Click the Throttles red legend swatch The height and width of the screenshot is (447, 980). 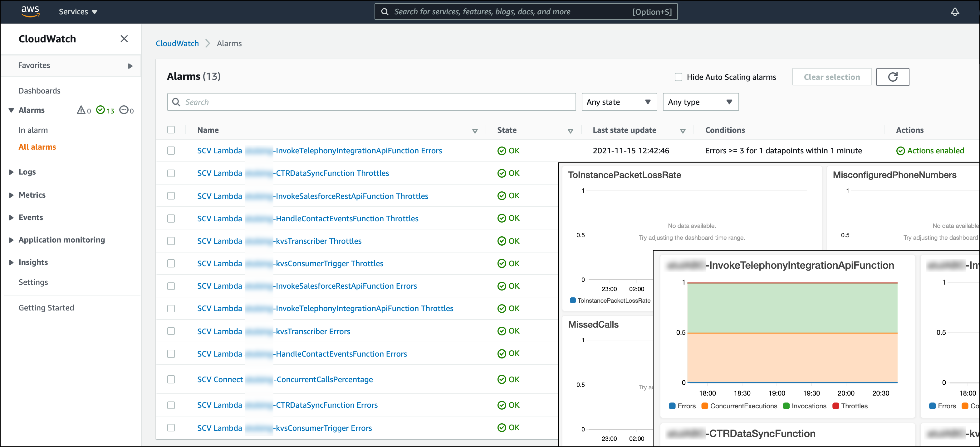836,406
